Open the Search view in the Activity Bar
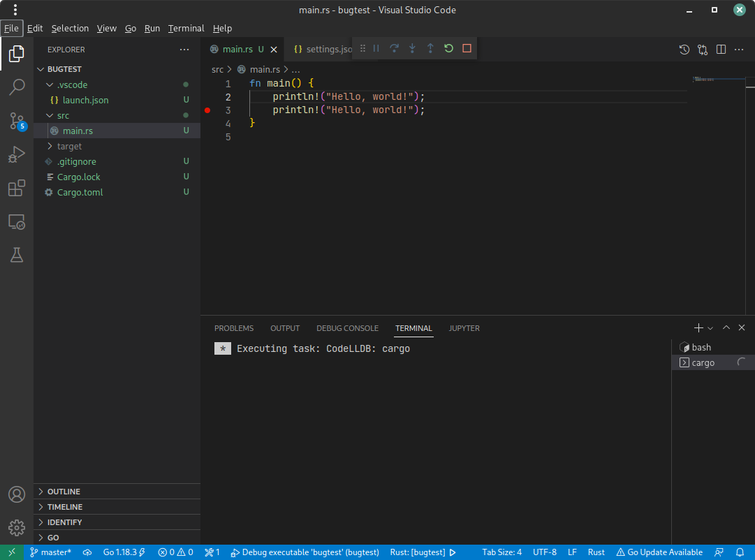 pyautogui.click(x=17, y=87)
